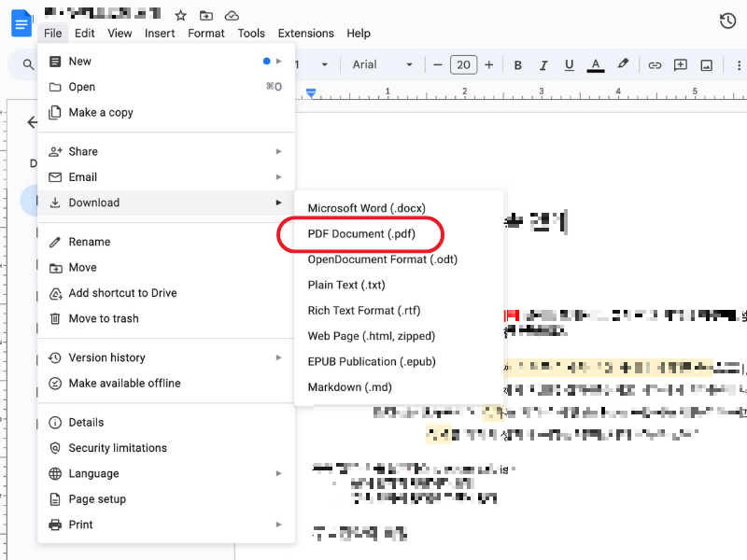747x560 pixels.
Task: Download as EPUB Publication (.epub)
Action: [399, 362]
